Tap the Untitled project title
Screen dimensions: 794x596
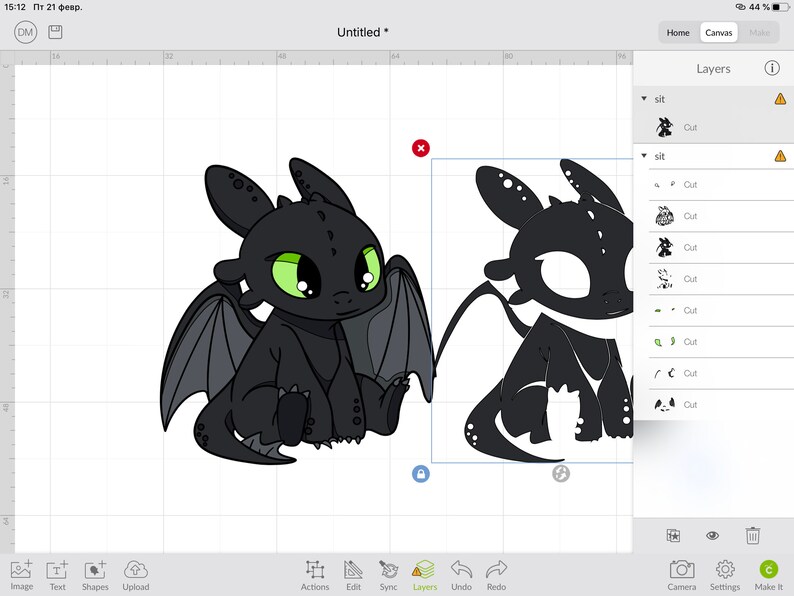[363, 32]
